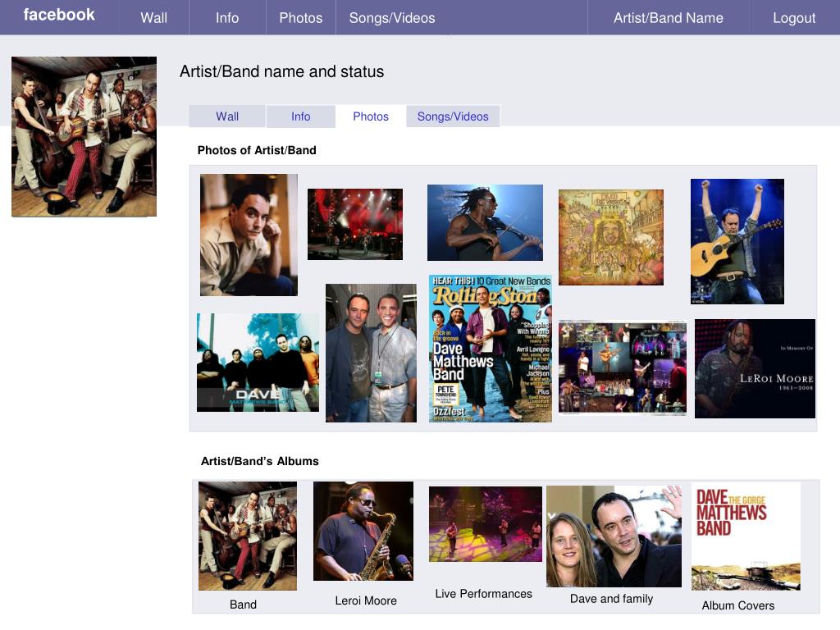Image resolution: width=840 pixels, height=630 pixels.
Task: Open the band profile picture
Action: point(84,136)
